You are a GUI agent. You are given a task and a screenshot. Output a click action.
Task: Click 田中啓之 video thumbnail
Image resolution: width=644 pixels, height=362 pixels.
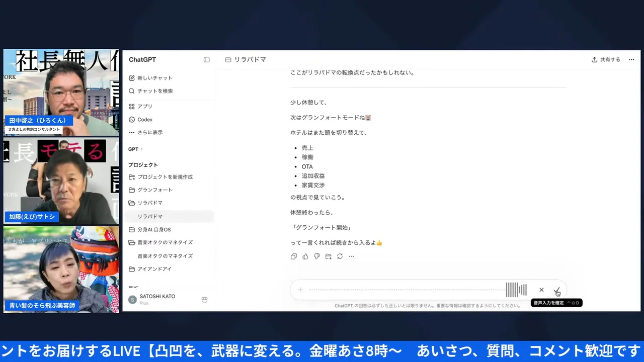click(61, 93)
